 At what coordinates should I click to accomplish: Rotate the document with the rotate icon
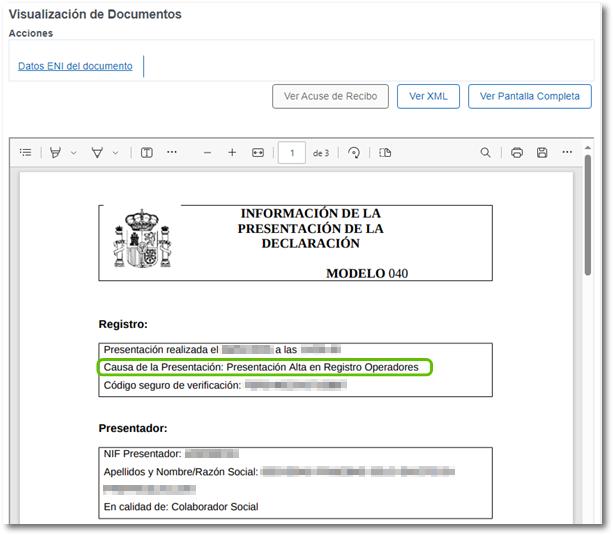(354, 153)
